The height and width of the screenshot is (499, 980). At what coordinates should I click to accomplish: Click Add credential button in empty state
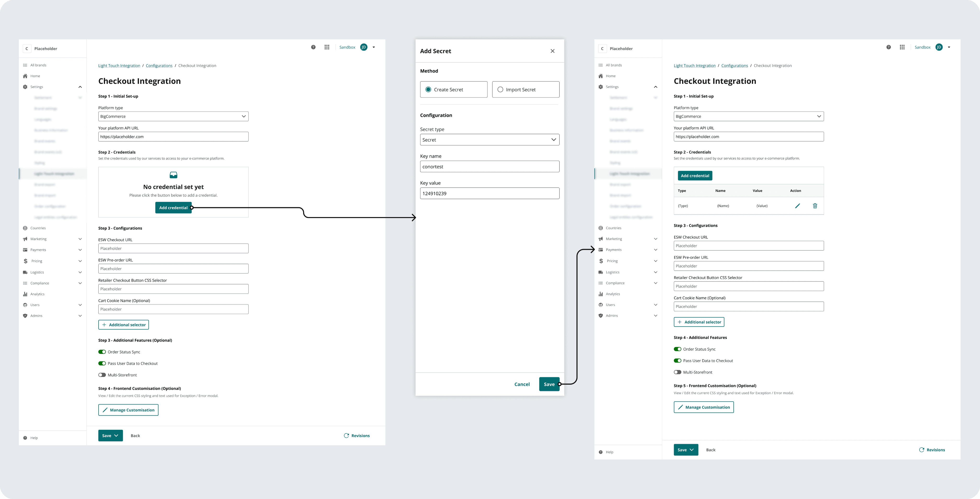click(173, 208)
